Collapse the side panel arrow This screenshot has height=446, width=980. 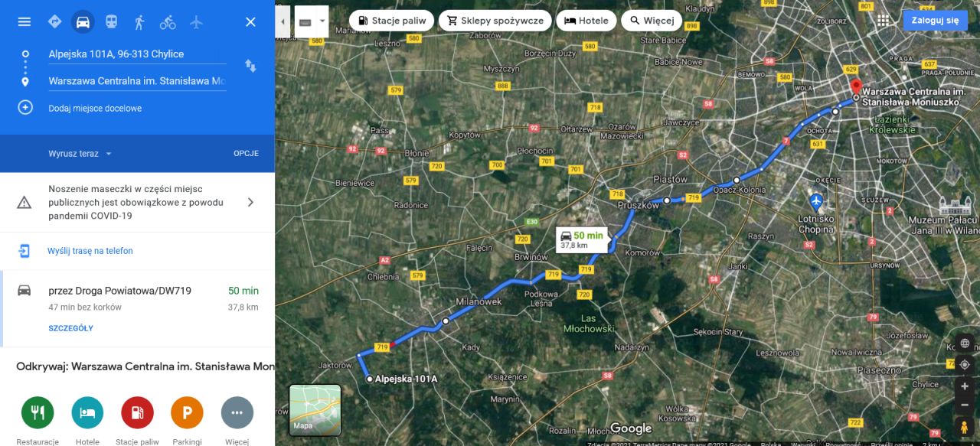tap(283, 21)
